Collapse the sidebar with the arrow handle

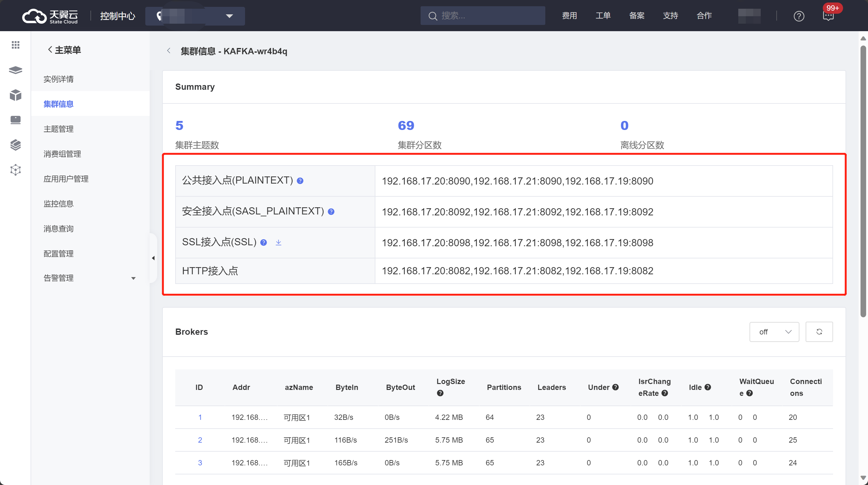[x=153, y=258]
